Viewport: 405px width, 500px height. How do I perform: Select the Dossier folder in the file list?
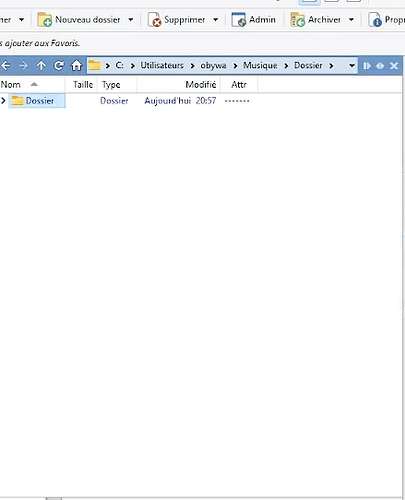(37, 101)
